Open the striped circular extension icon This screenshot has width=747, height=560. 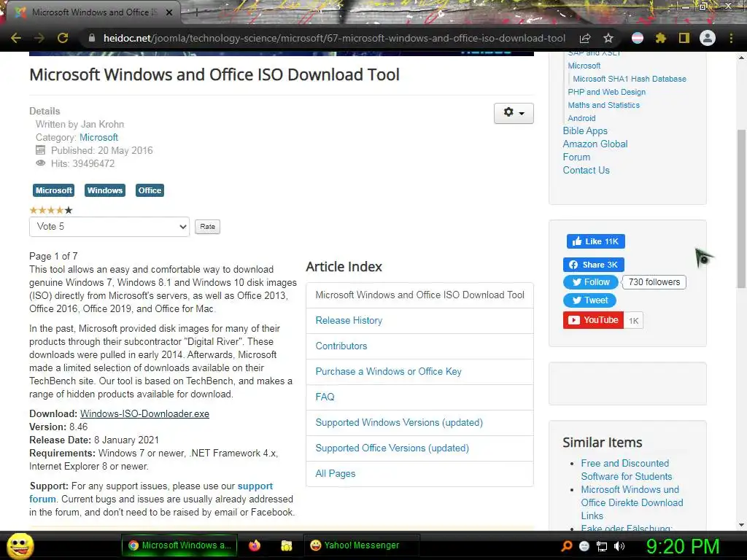coord(638,38)
